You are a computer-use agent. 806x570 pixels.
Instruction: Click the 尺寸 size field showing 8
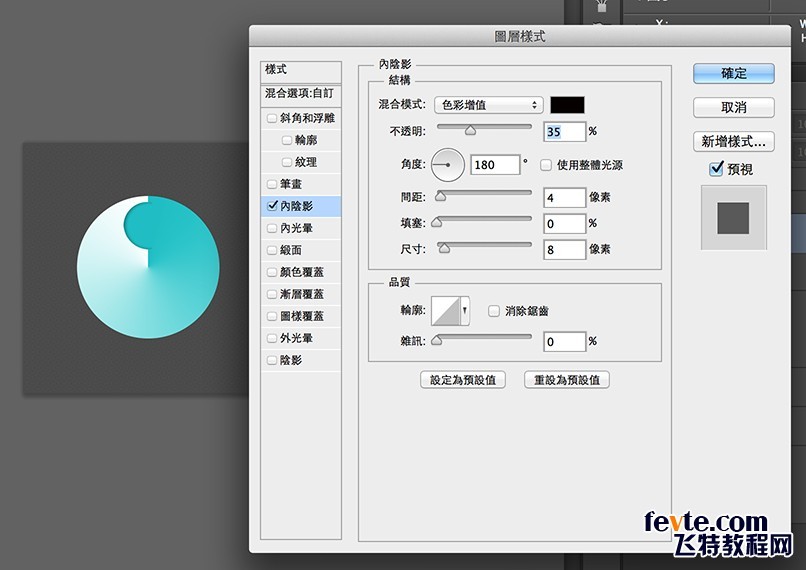click(564, 250)
